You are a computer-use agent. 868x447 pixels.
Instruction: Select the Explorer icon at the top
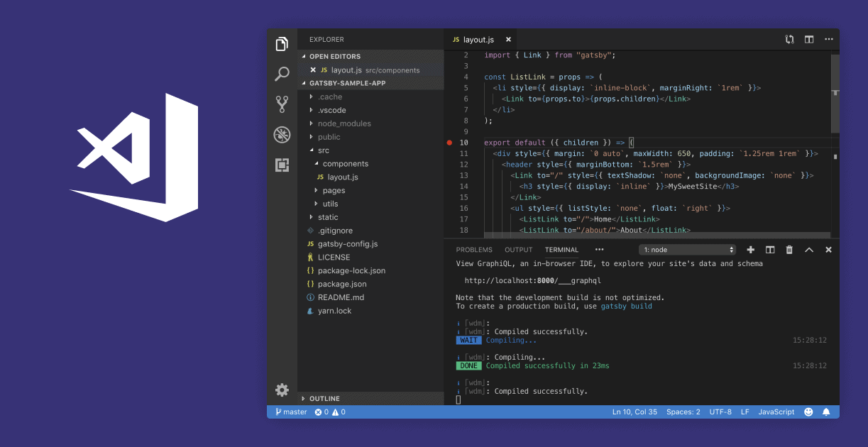click(282, 43)
